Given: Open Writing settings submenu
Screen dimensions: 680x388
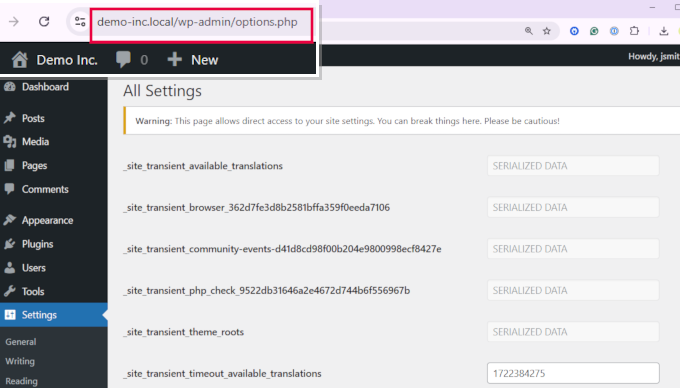Looking at the screenshot, I should (x=20, y=361).
